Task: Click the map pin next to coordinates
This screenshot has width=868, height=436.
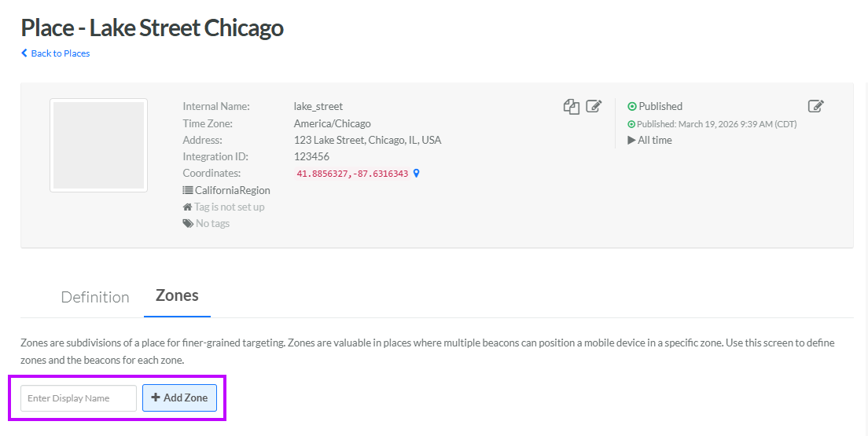Action: (417, 174)
